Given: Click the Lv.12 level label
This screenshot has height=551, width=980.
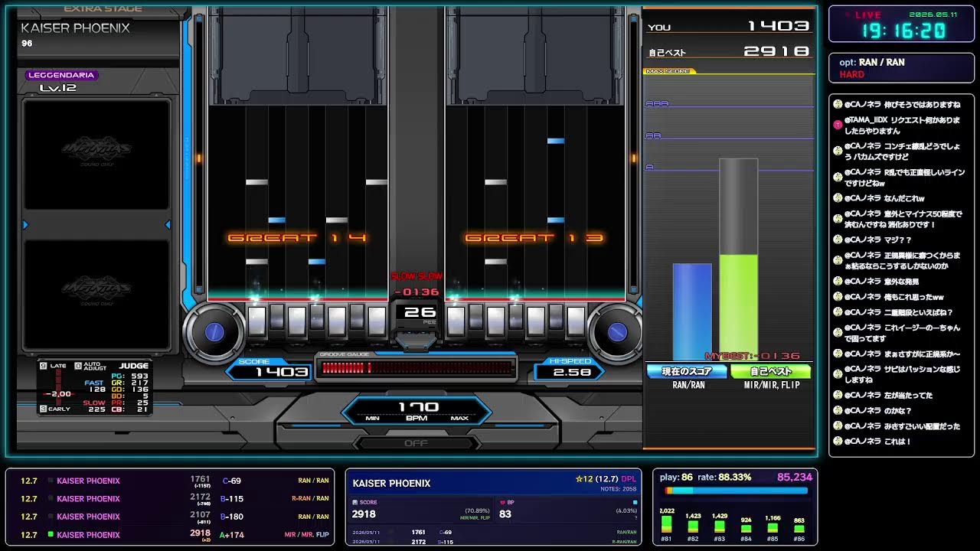Looking at the screenshot, I should point(58,88).
